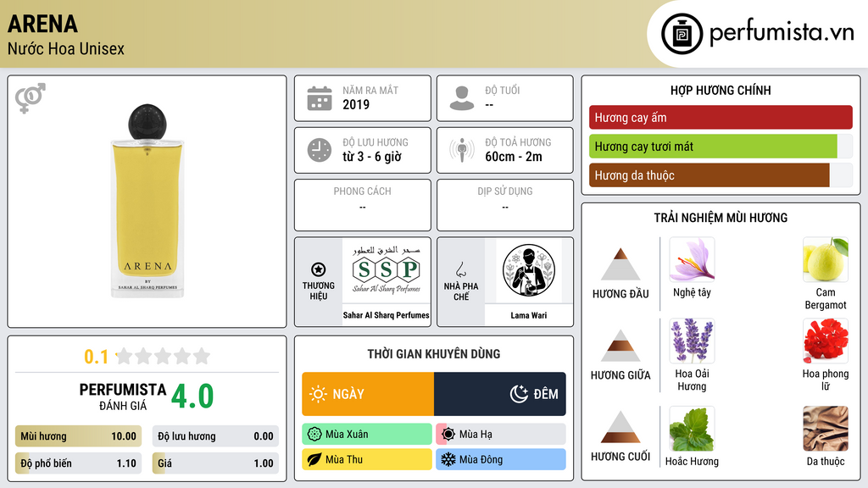
Task: Click the Hương cuối pyramid icon
Action: tap(620, 427)
